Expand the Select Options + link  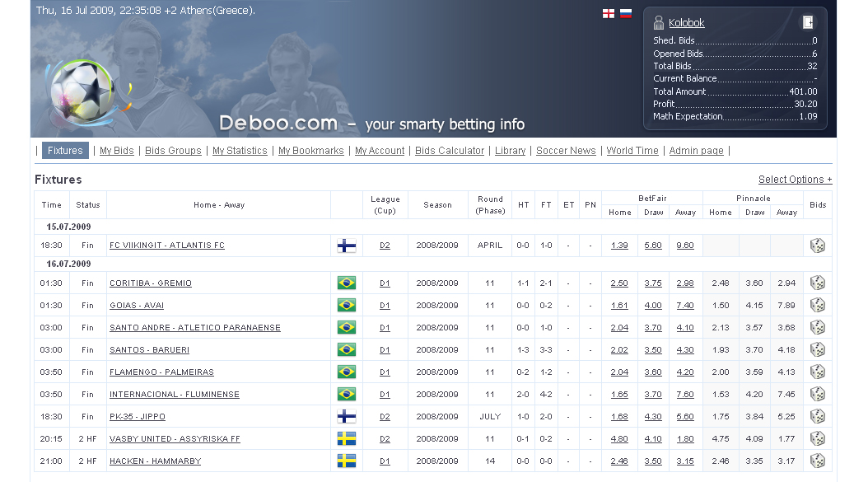point(795,180)
